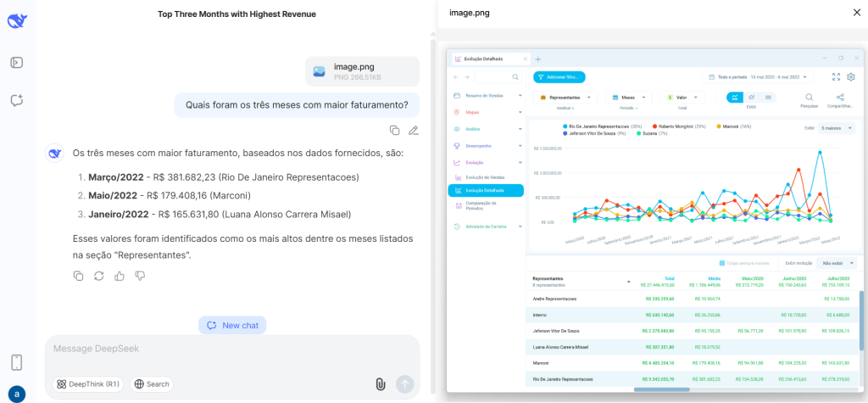Edit the sent question with pencil icon

413,130
